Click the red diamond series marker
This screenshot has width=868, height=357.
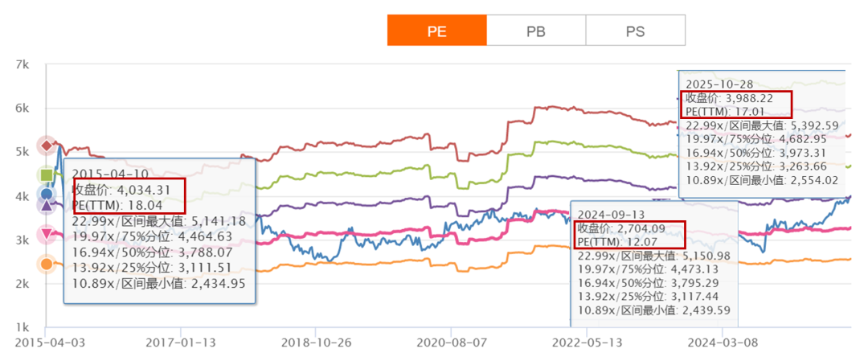tap(47, 146)
